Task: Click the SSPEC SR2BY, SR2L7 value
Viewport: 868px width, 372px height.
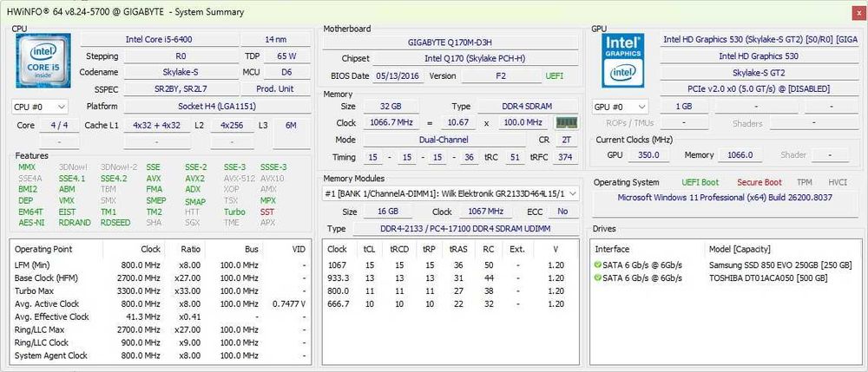Action: (181, 89)
